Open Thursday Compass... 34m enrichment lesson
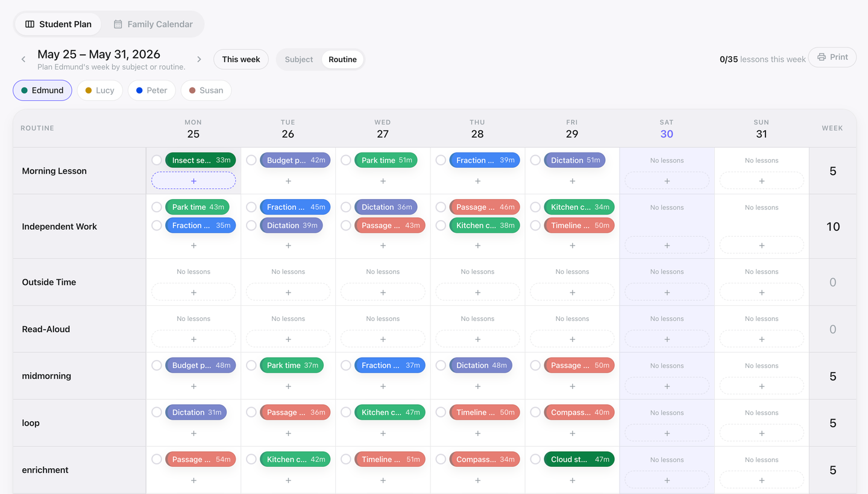 pyautogui.click(x=485, y=459)
